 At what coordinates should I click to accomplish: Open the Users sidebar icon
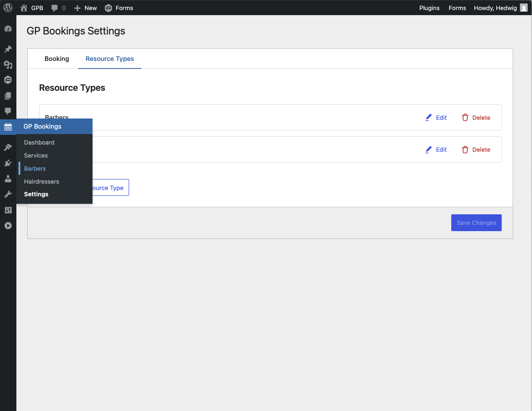8,179
